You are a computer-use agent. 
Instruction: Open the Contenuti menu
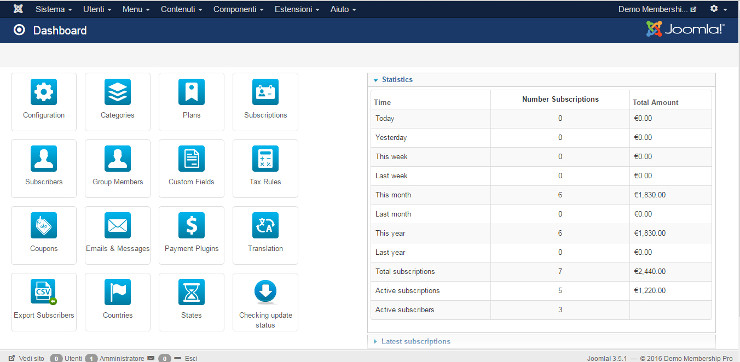(x=181, y=9)
